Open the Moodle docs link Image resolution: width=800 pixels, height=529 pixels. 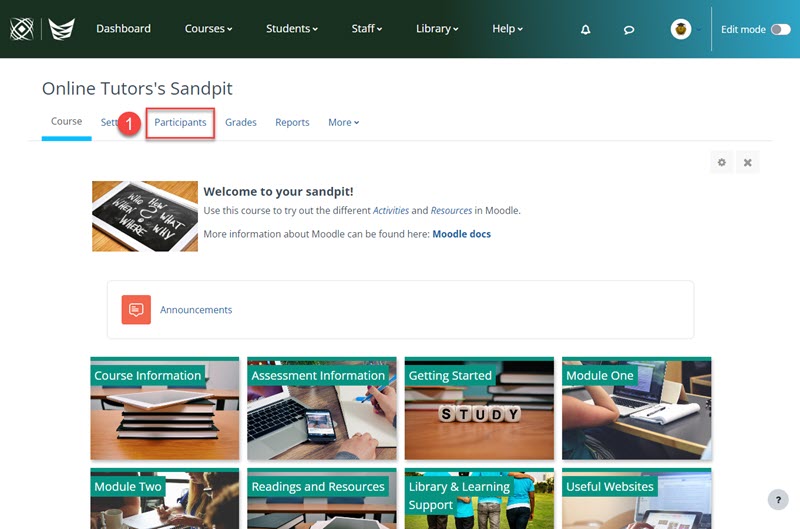(461, 234)
